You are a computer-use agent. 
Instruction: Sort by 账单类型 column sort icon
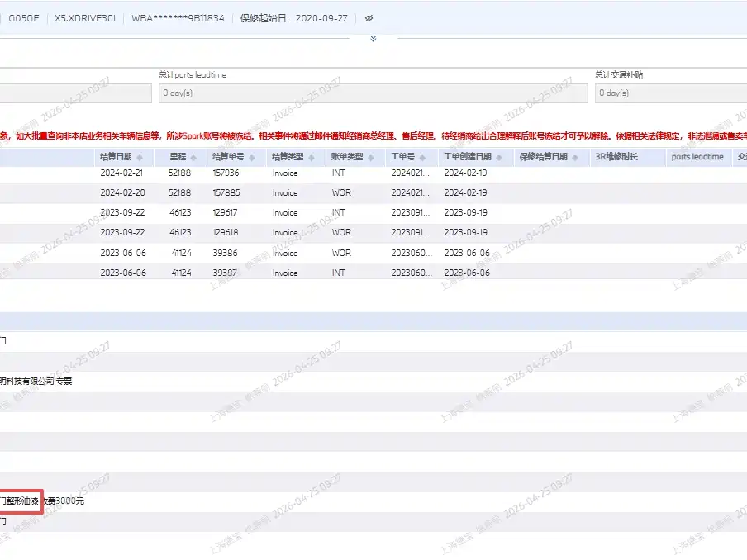click(x=371, y=157)
